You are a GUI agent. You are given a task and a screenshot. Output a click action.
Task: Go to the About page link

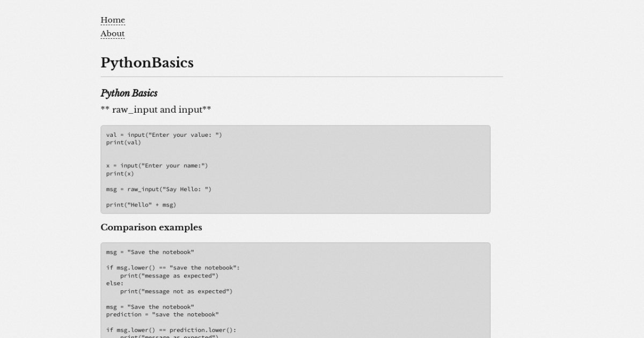tap(113, 34)
